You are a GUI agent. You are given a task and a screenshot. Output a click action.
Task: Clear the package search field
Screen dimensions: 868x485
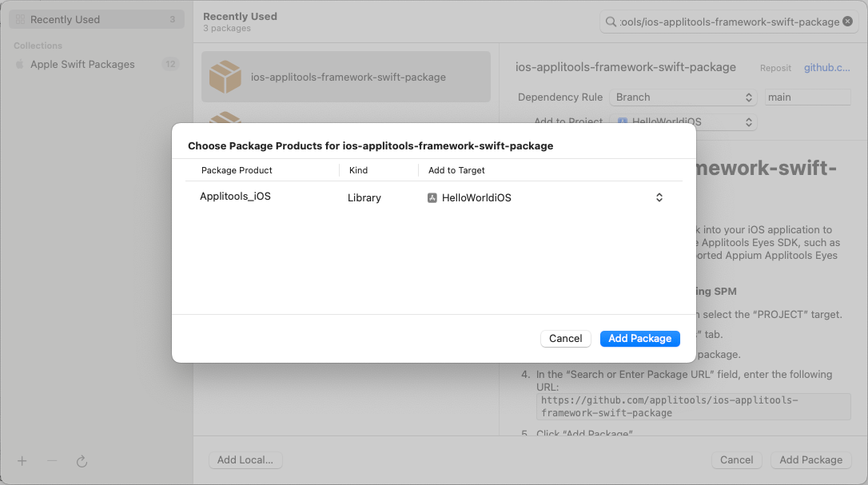847,22
